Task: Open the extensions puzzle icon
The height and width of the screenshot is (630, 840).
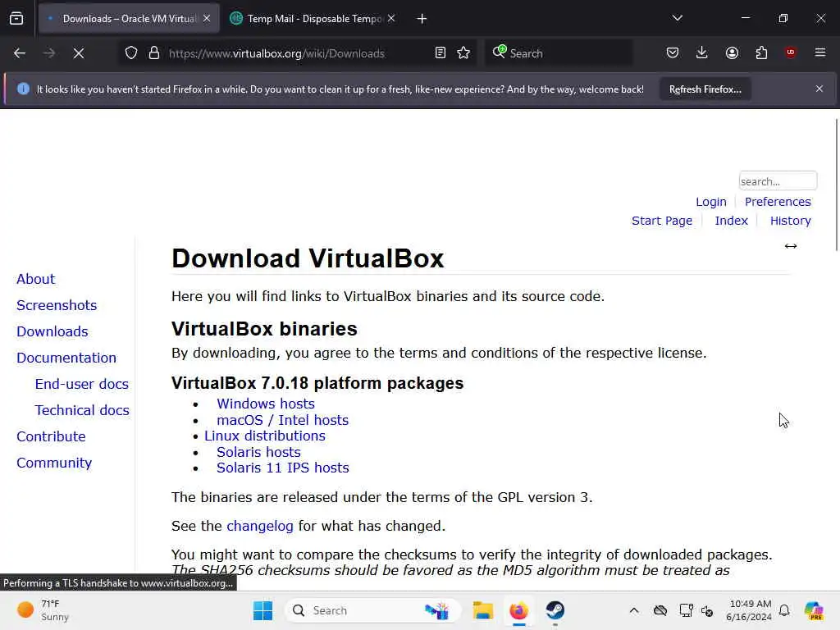Action: 761,53
